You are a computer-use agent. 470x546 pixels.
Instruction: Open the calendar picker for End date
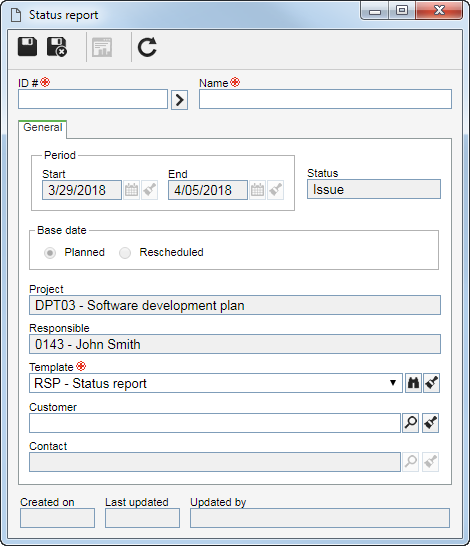[x=258, y=190]
